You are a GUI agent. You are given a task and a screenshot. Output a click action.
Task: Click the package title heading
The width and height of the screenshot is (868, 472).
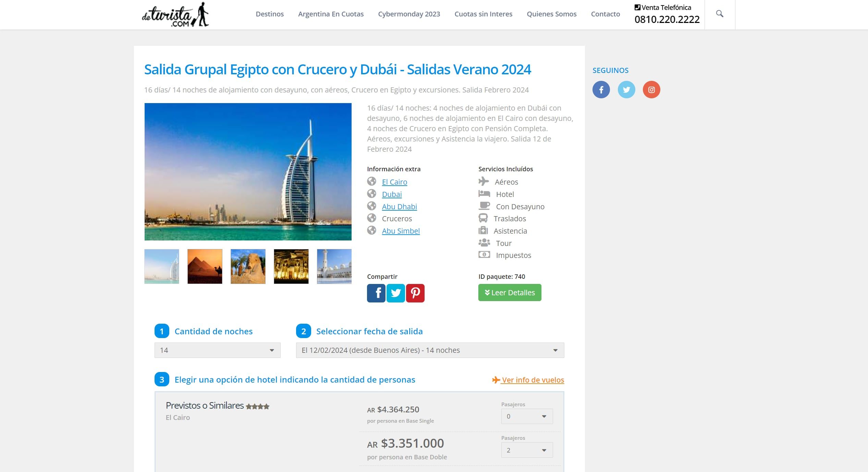coord(338,69)
